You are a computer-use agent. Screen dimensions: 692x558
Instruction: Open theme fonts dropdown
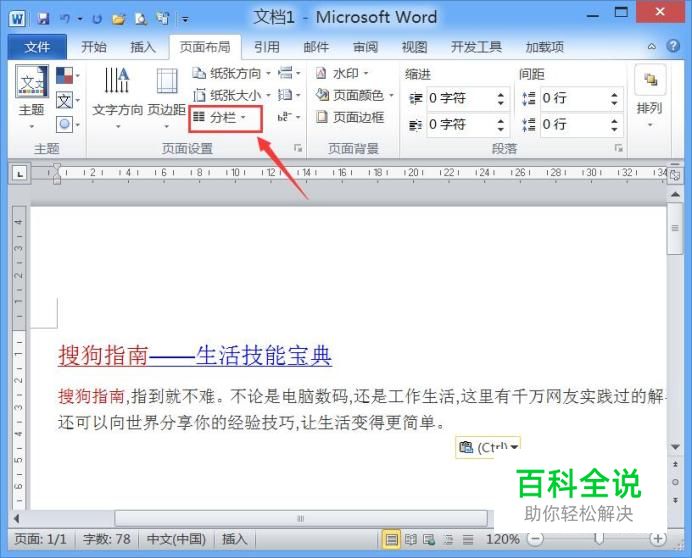(68, 101)
